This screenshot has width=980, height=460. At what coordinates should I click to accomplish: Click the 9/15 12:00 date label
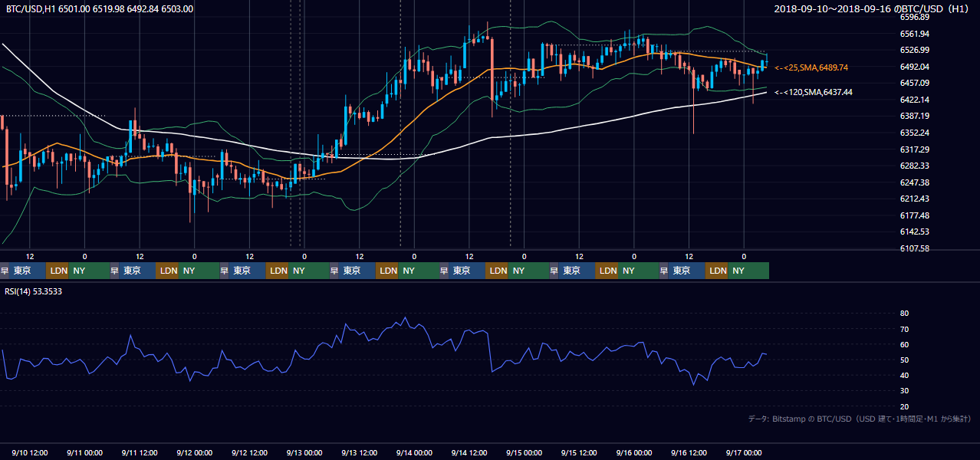pos(580,452)
